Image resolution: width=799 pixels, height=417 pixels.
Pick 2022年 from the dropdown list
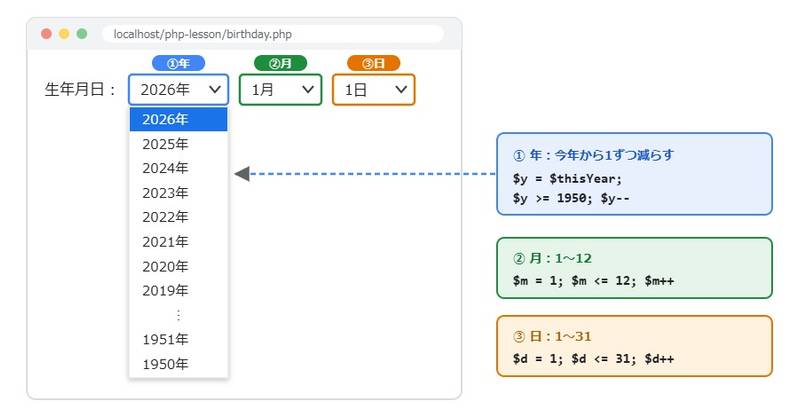(178, 217)
